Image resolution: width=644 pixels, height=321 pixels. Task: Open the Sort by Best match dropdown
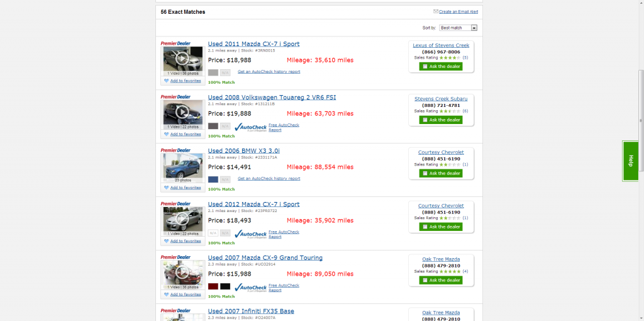pyautogui.click(x=458, y=28)
